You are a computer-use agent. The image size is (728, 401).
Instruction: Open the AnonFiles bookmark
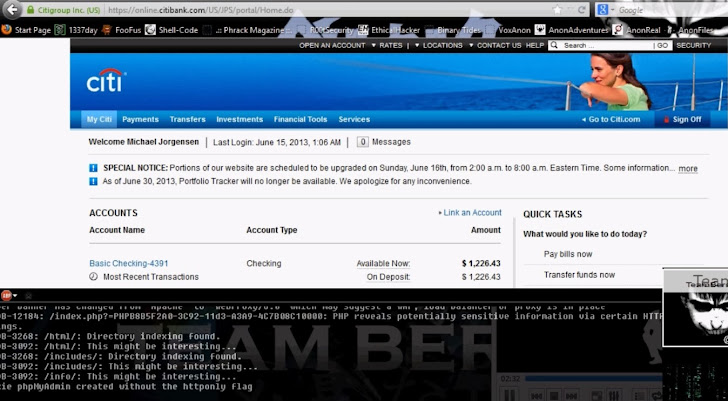point(690,30)
